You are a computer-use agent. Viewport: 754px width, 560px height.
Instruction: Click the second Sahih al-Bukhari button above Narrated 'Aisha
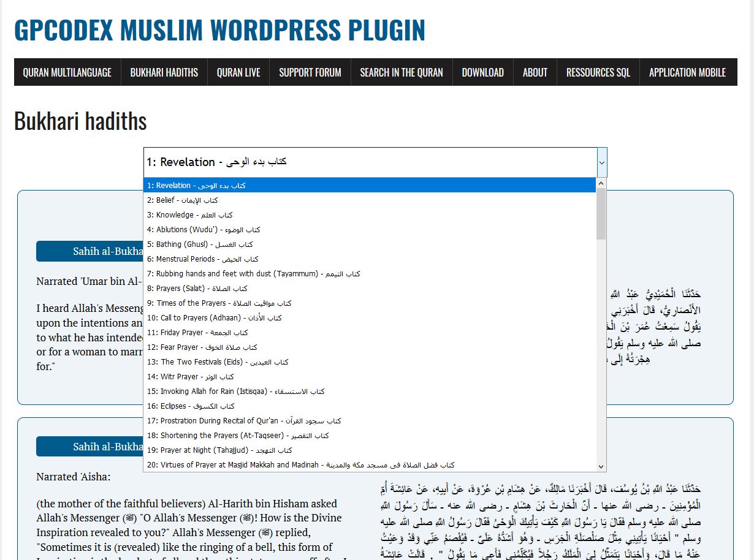pos(89,447)
